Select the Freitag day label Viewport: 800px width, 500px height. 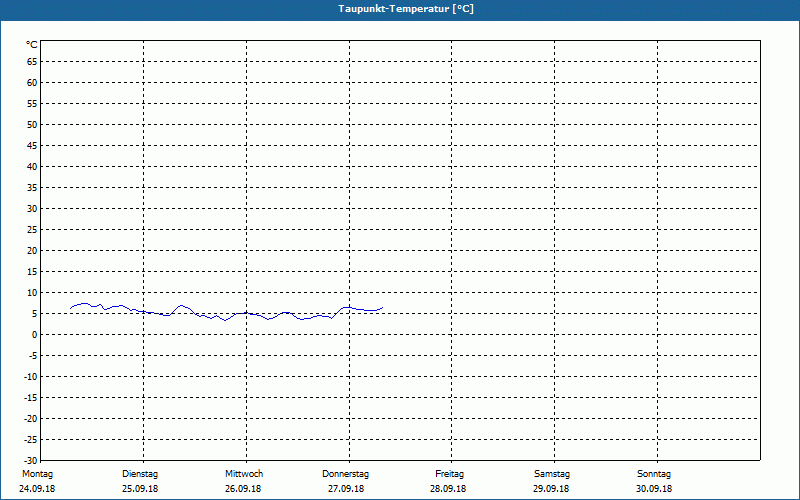point(449,474)
